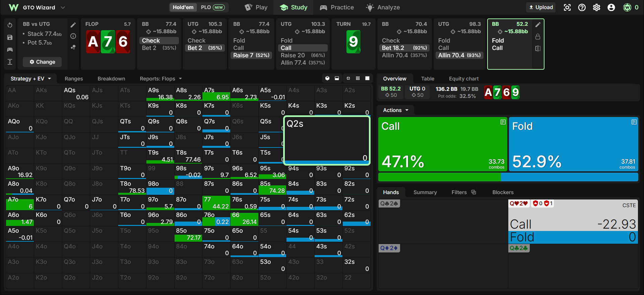Open the game controller practice icon in sidebar

(x=10, y=50)
